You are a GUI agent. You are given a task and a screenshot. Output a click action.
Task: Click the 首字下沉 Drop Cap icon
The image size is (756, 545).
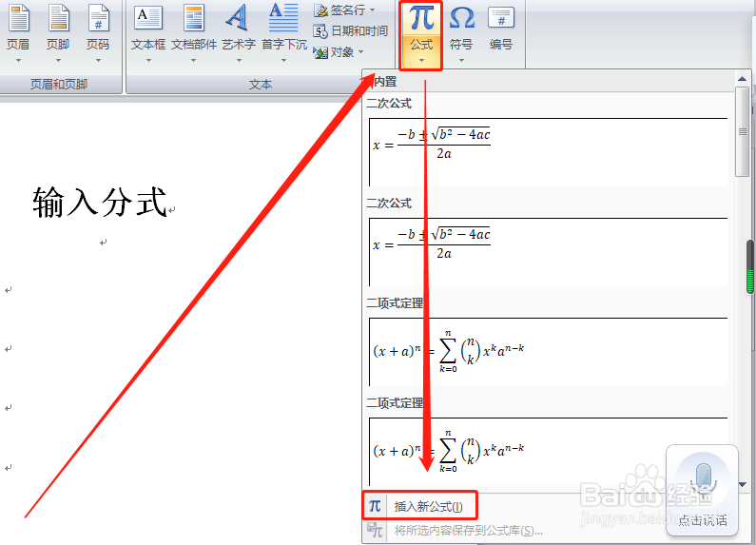pos(283,17)
